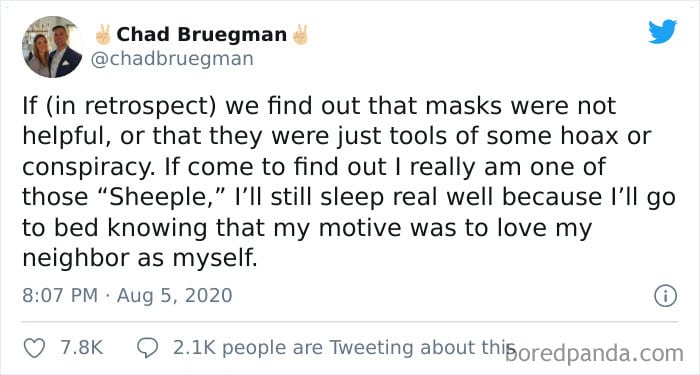
Task: Open the tweet info circle icon
Action: click(665, 296)
